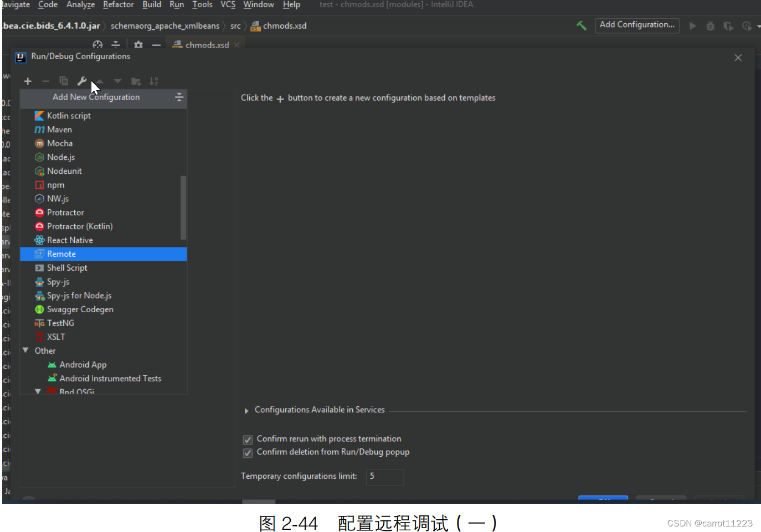Click the plus Add New Configuration icon
Viewport: 761px width, 532px height.
coord(28,81)
